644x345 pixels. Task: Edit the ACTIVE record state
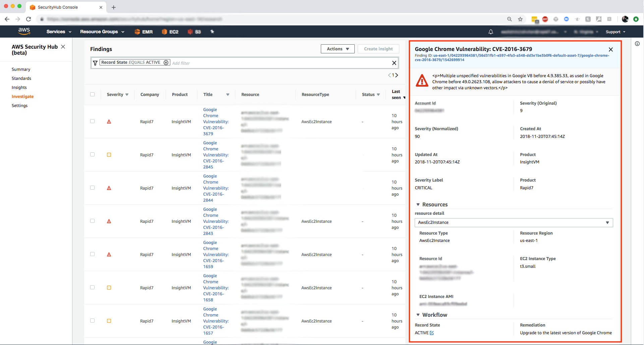432,333
